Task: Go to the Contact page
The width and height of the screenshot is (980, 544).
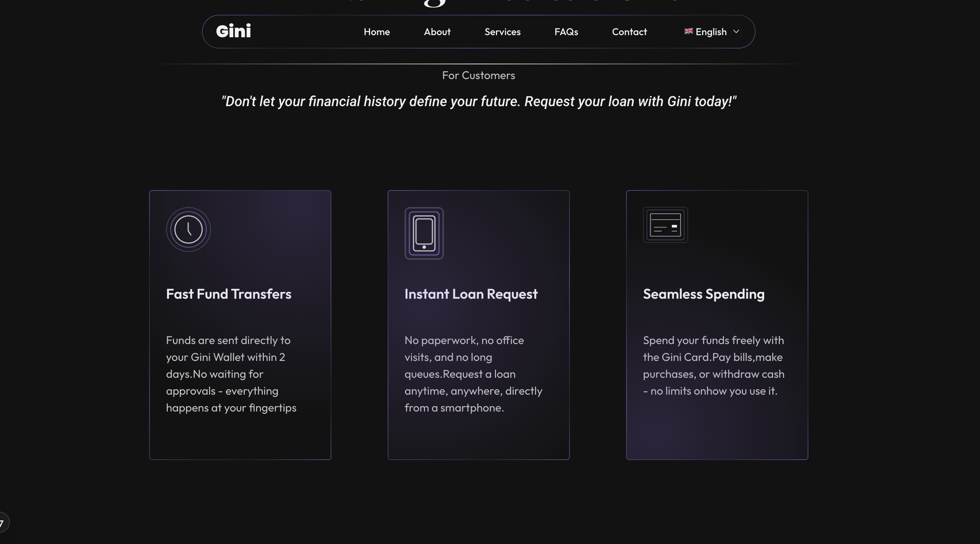Action: 629,32
